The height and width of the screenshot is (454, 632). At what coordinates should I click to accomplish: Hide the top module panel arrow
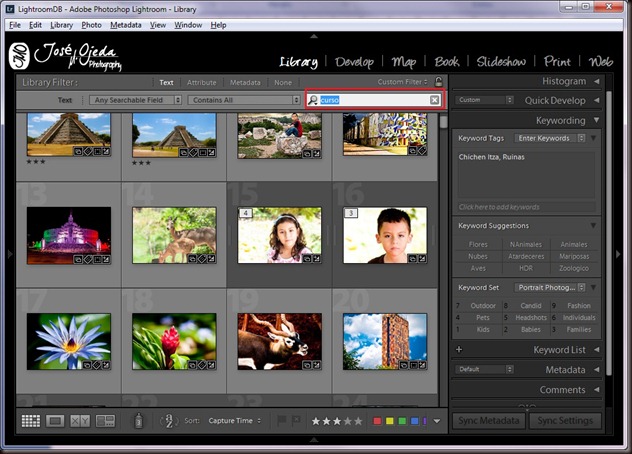[314, 36]
